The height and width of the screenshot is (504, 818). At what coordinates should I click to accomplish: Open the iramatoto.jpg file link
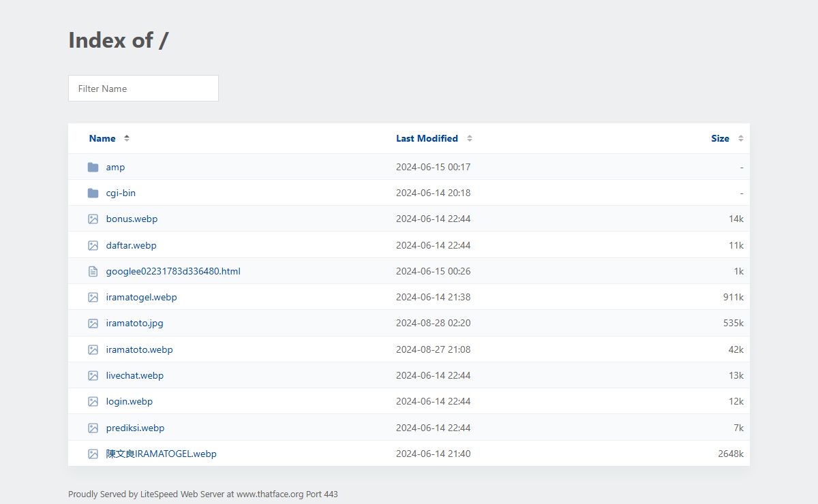click(134, 324)
